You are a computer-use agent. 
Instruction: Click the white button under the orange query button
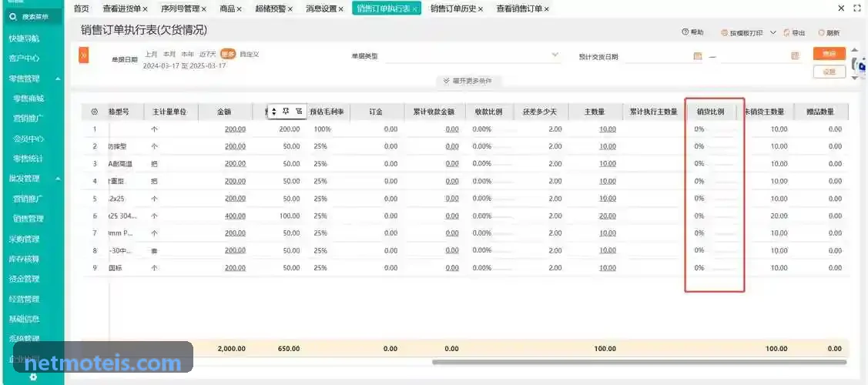[829, 72]
